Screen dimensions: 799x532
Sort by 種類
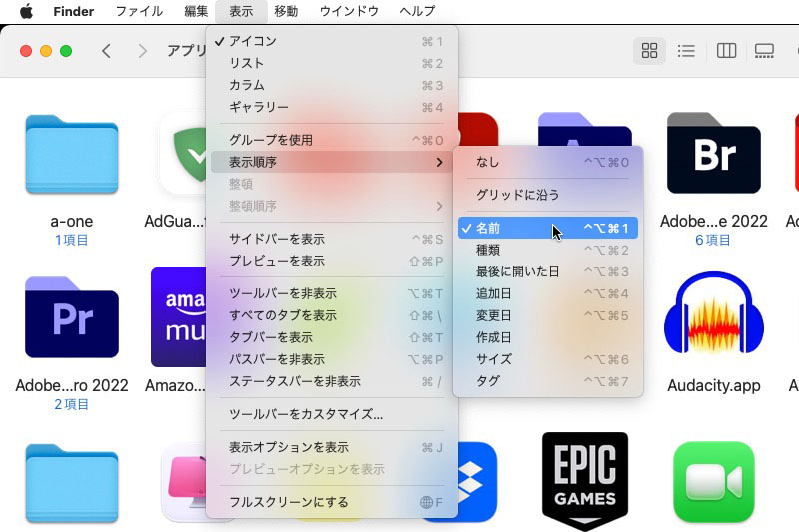[x=548, y=250]
